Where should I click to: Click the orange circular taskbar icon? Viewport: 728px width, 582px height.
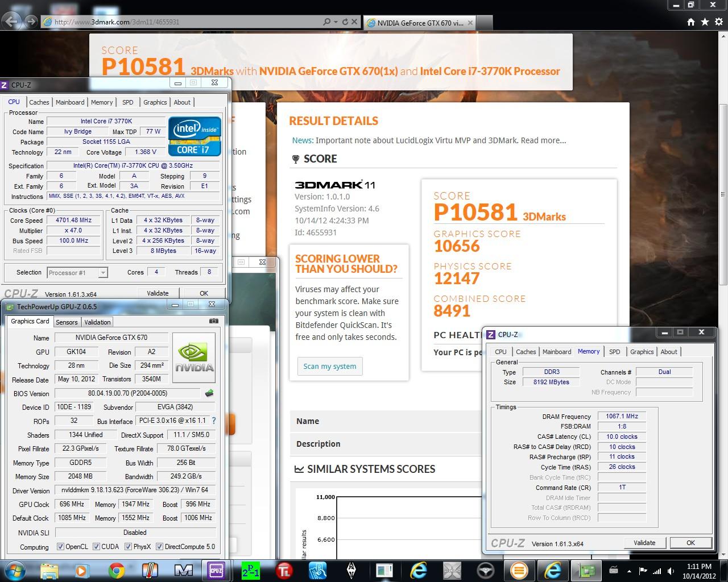[519, 570]
